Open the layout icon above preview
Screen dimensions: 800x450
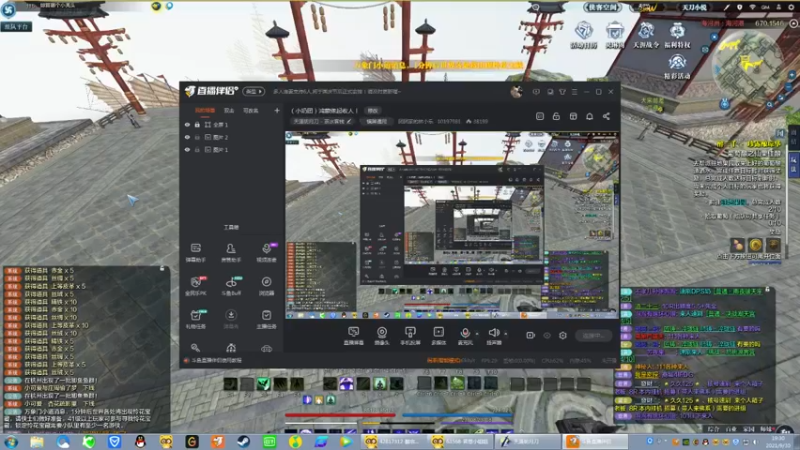[x=573, y=116]
